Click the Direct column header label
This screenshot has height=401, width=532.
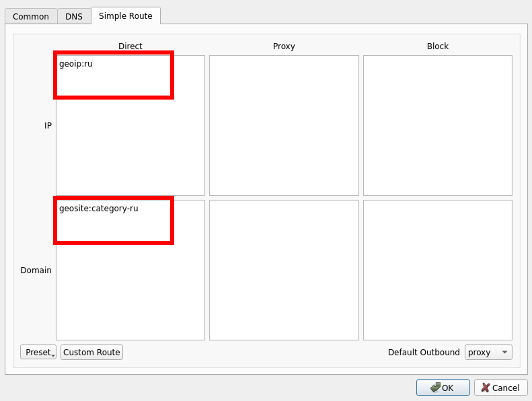point(130,46)
